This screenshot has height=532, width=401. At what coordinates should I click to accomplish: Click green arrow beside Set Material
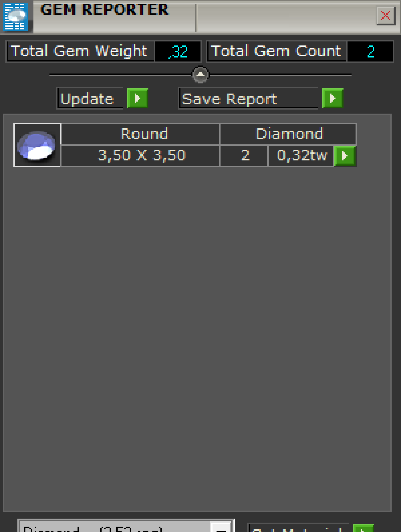pos(364,528)
